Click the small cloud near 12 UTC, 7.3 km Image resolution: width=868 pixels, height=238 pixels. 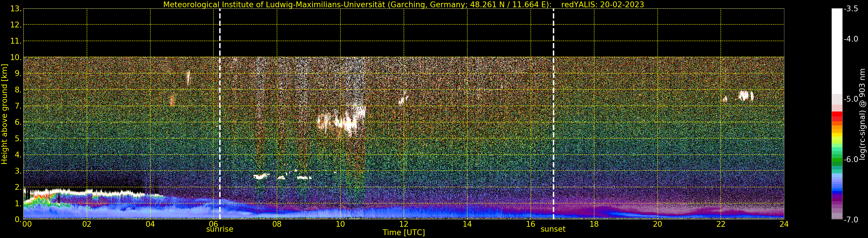(x=403, y=100)
